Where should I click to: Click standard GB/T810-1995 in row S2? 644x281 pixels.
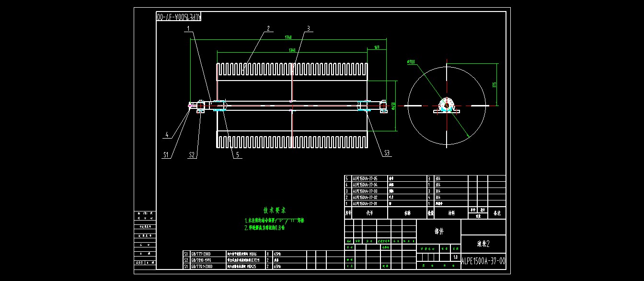201,260
